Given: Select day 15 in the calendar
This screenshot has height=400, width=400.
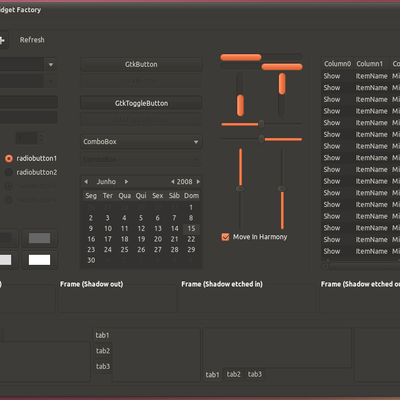Looking at the screenshot, I should point(191,229).
